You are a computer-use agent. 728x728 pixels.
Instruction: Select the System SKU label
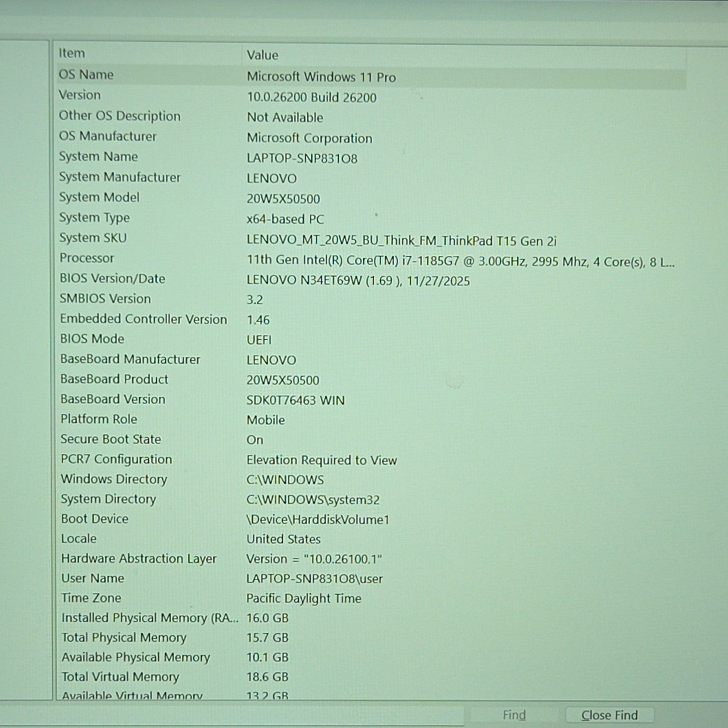(93, 238)
